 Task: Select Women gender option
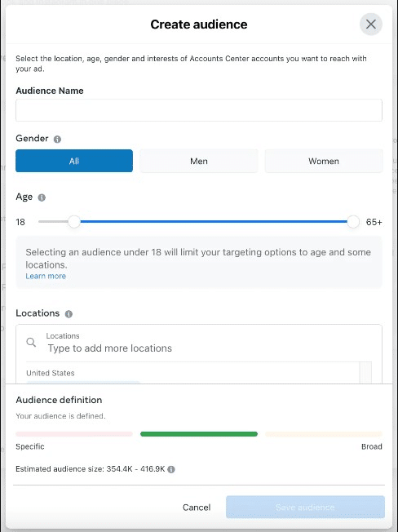click(x=324, y=161)
